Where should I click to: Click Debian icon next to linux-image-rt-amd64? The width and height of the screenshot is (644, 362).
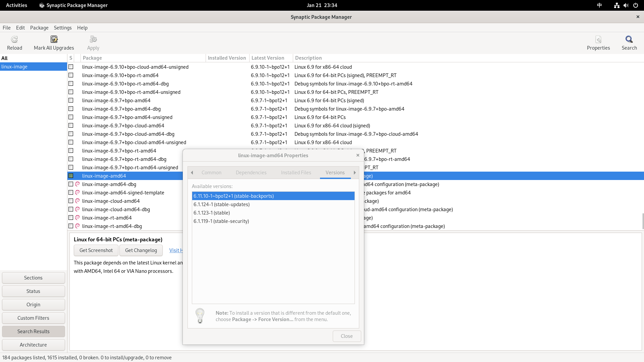[77, 218]
